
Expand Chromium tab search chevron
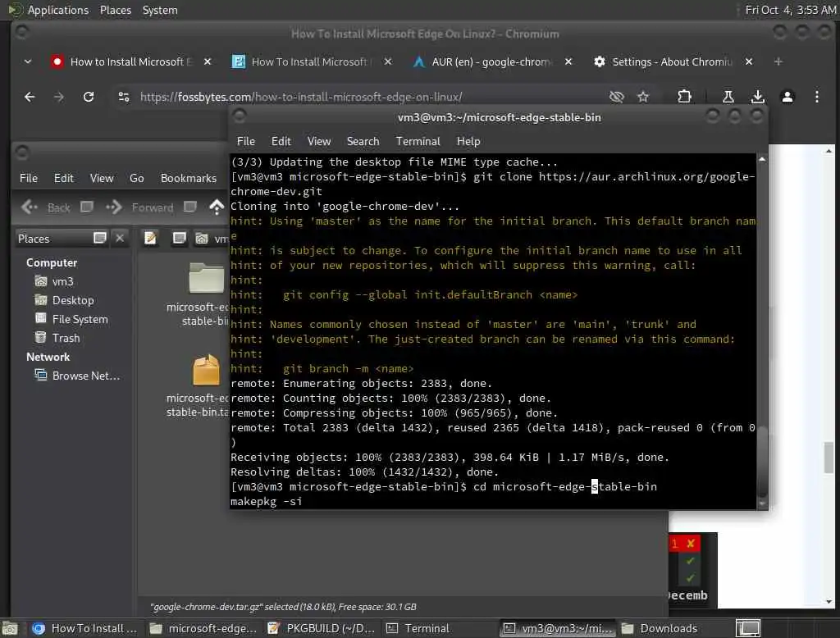tap(28, 62)
